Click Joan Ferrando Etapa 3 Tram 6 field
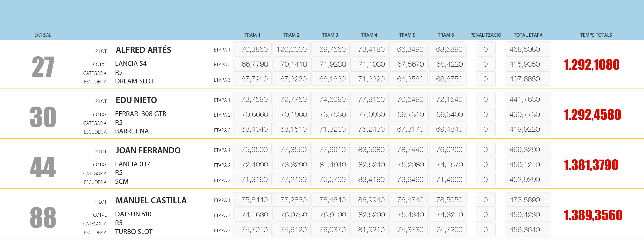644x241 pixels. [x=449, y=180]
